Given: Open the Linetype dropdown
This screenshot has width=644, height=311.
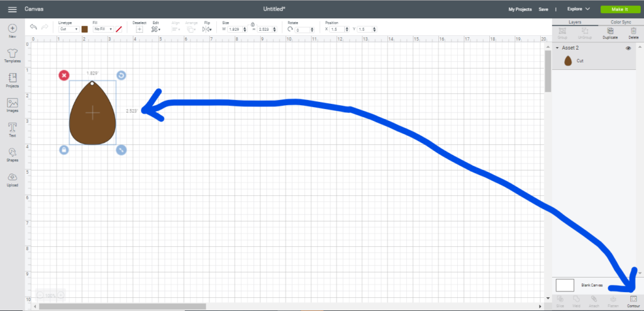Looking at the screenshot, I should [69, 29].
